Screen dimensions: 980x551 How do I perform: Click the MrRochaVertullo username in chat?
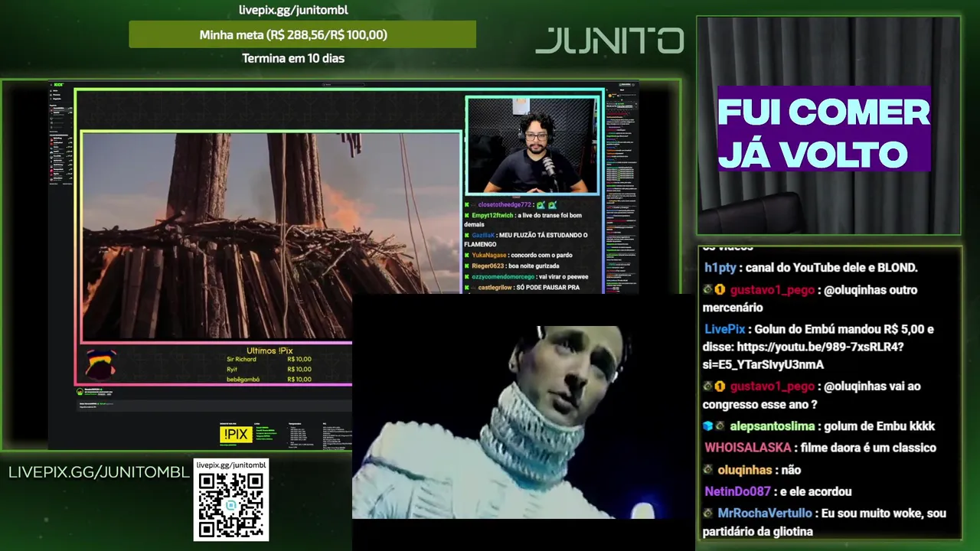pos(764,514)
